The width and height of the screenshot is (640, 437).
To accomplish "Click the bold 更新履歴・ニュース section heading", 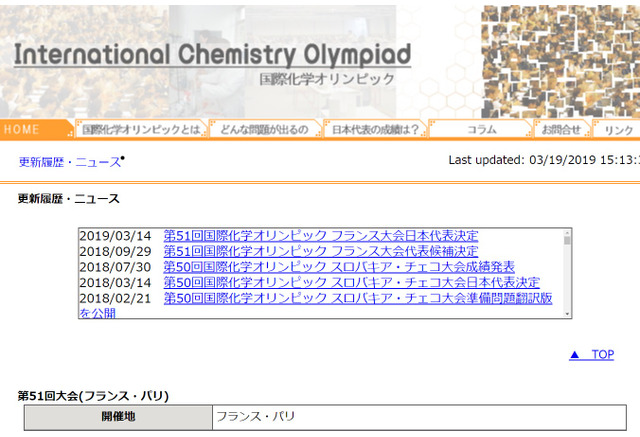I will [x=69, y=199].
